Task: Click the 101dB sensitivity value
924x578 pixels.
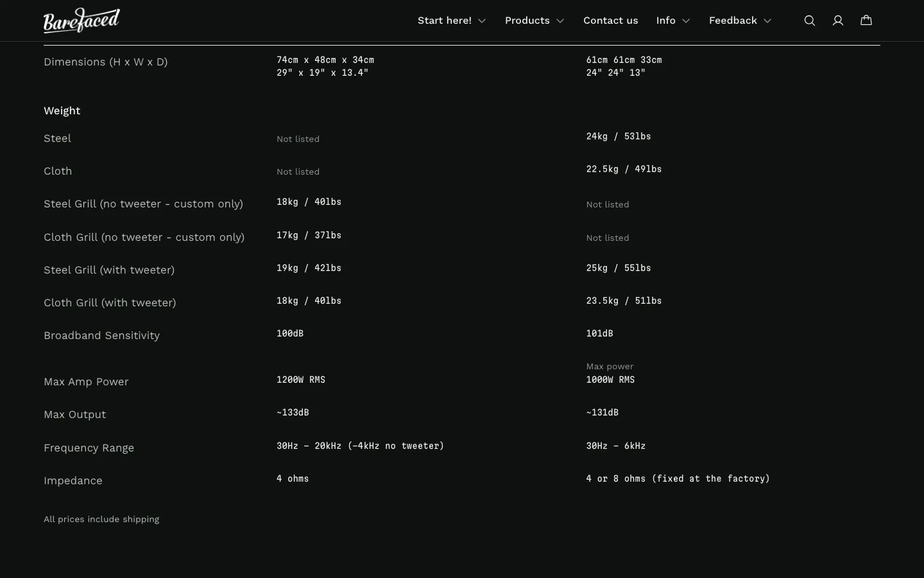Action: tap(600, 333)
